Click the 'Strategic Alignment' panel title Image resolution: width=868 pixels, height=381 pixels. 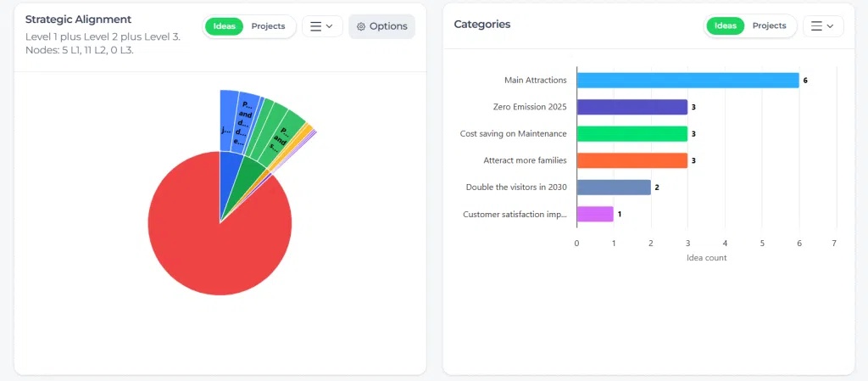(78, 20)
